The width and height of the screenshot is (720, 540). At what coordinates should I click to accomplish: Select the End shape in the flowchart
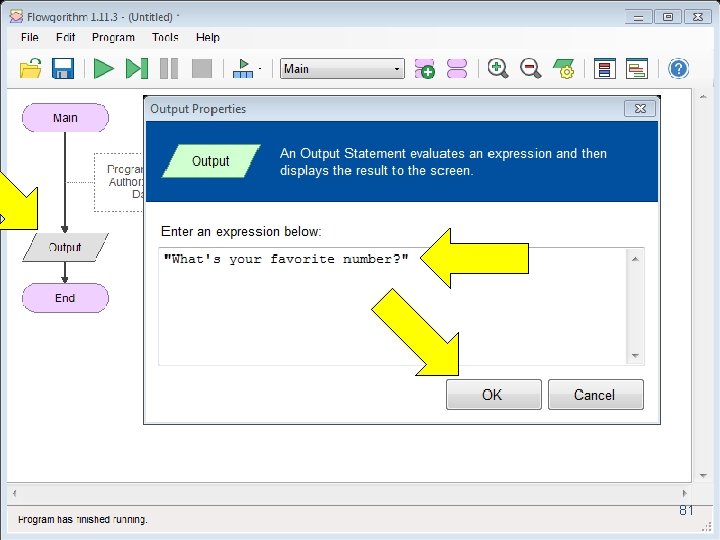click(x=65, y=298)
